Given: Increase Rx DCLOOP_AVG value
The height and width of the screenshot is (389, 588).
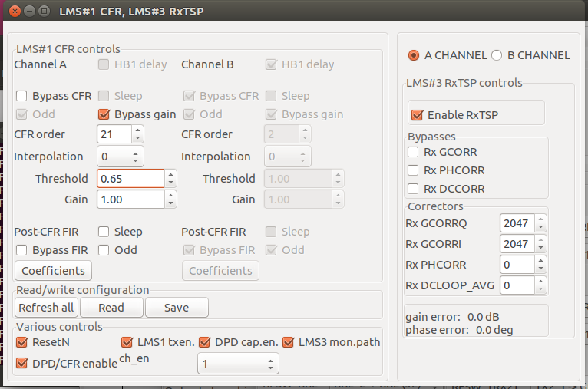Looking at the screenshot, I should click(540, 281).
